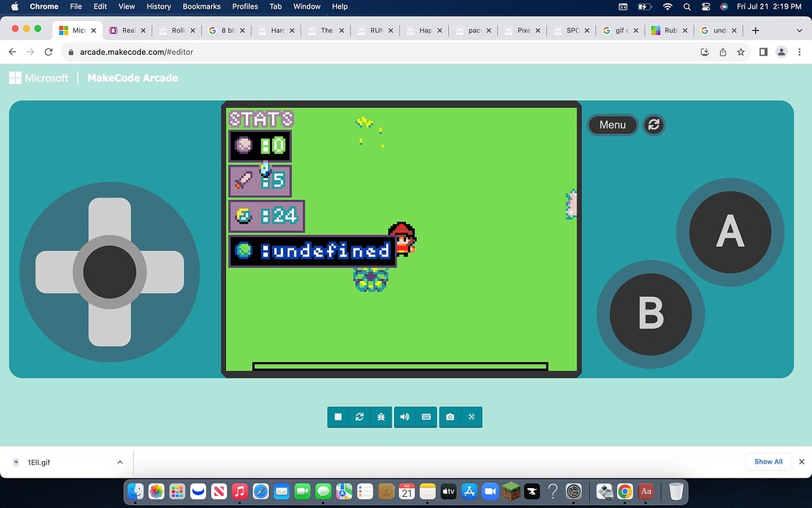Open Music app from the dock
812x508 pixels.
[x=239, y=491]
